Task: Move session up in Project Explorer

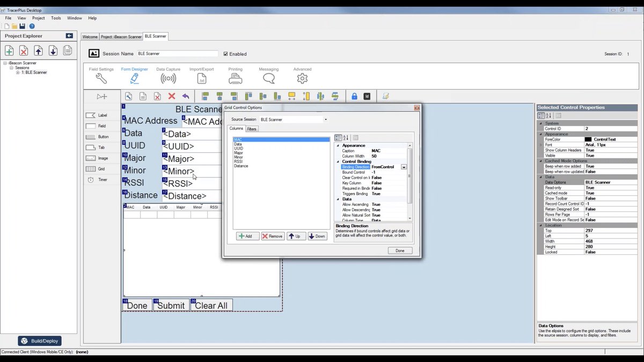Action: (38, 50)
